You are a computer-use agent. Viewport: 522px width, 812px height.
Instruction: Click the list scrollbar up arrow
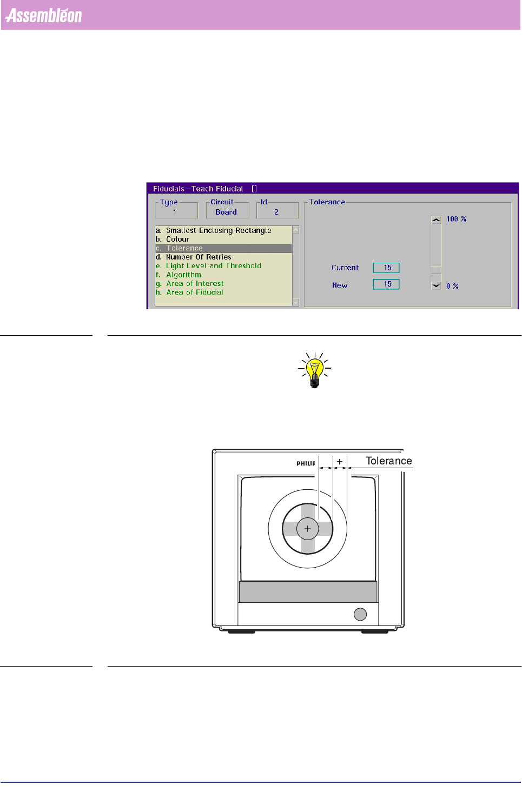[x=296, y=230]
